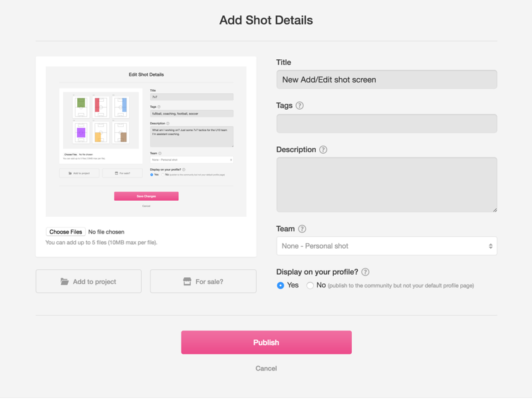Click the Team dropdown arrows
This screenshot has height=399, width=532.
[x=491, y=246]
